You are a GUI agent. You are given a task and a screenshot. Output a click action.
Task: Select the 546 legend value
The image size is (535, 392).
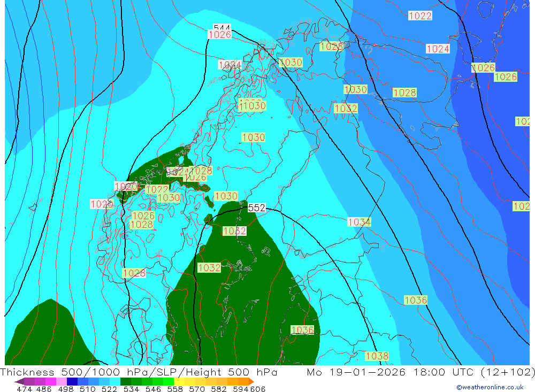[x=153, y=389]
